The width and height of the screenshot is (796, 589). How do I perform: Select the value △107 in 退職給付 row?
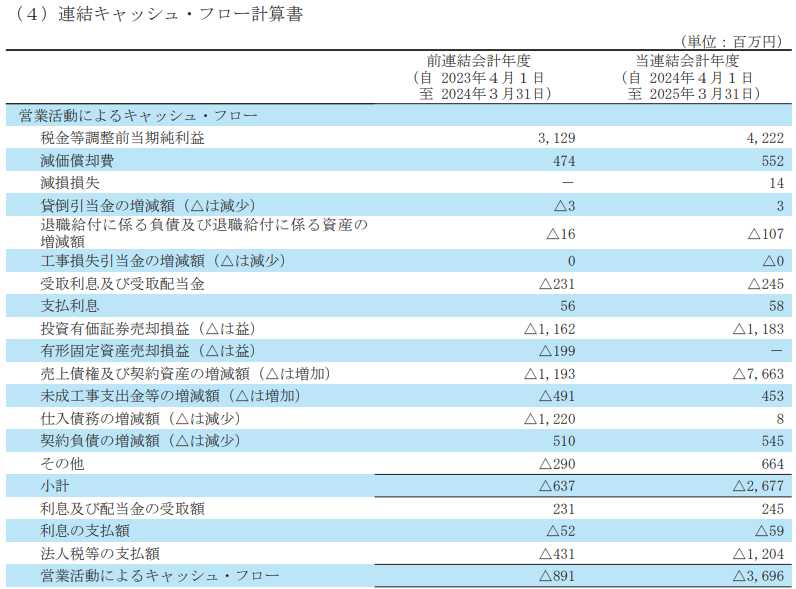click(x=765, y=233)
